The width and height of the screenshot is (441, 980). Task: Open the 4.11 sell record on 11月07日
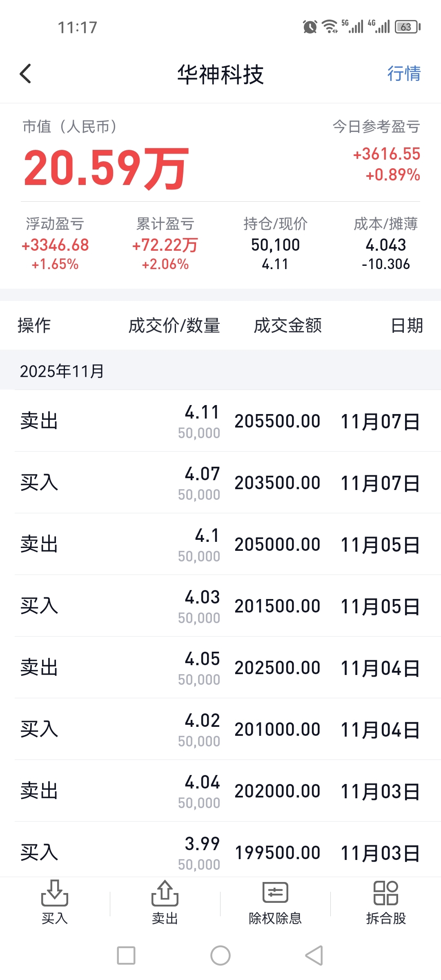[x=220, y=421]
